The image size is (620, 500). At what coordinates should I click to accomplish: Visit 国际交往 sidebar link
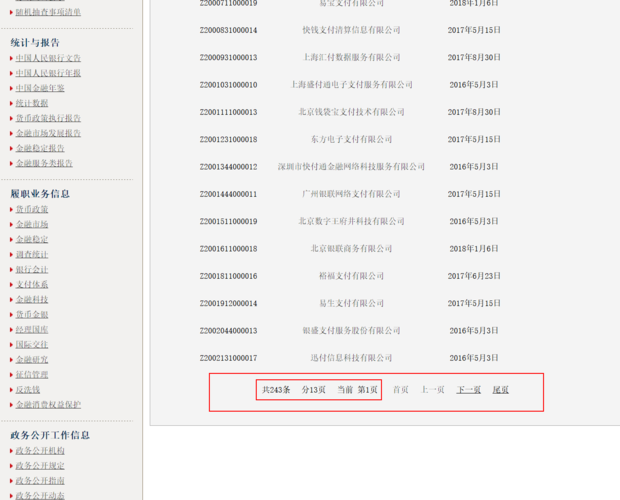click(32, 345)
